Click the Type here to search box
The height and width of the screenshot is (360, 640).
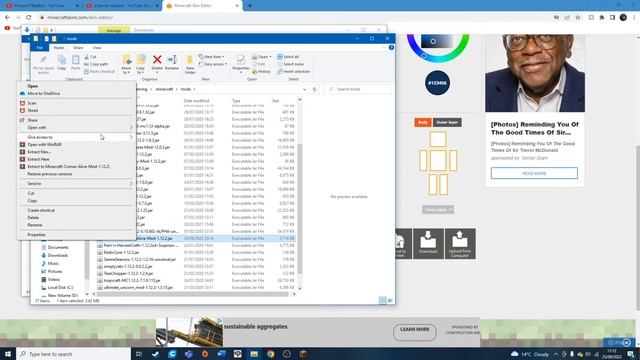click(73, 354)
